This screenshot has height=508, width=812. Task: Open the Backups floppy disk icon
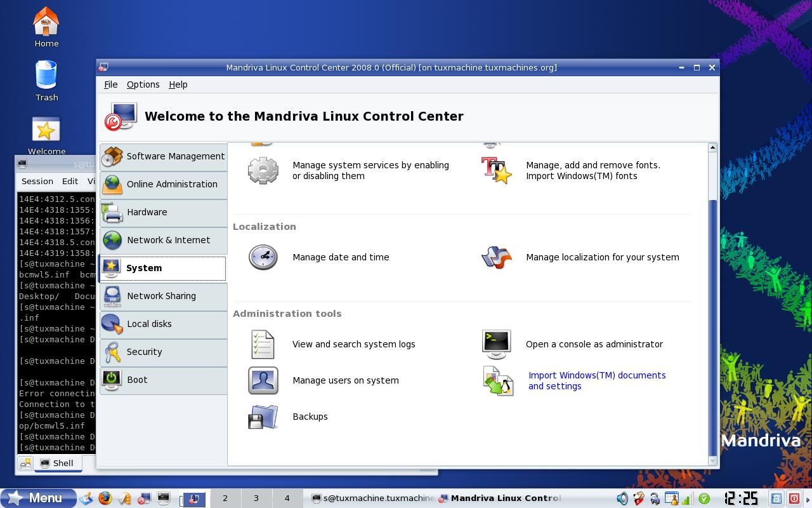[263, 417]
